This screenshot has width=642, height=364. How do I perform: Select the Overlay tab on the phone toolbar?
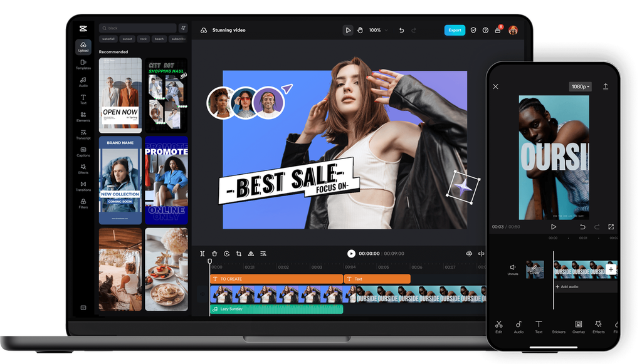point(578,326)
